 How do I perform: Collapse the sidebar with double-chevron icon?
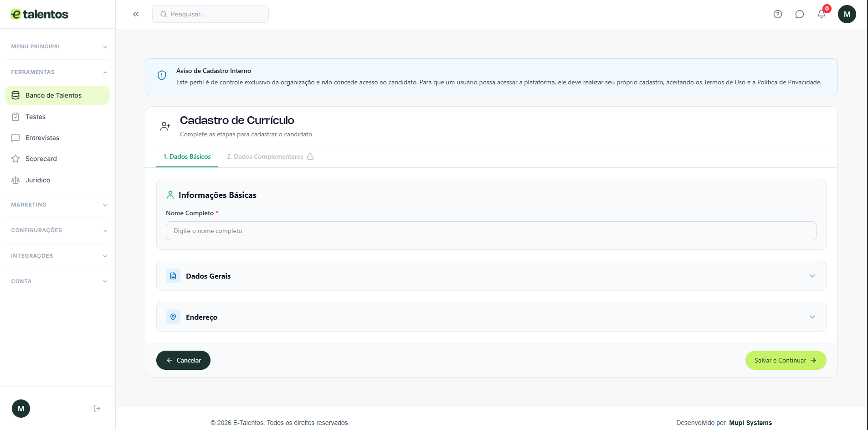click(136, 14)
